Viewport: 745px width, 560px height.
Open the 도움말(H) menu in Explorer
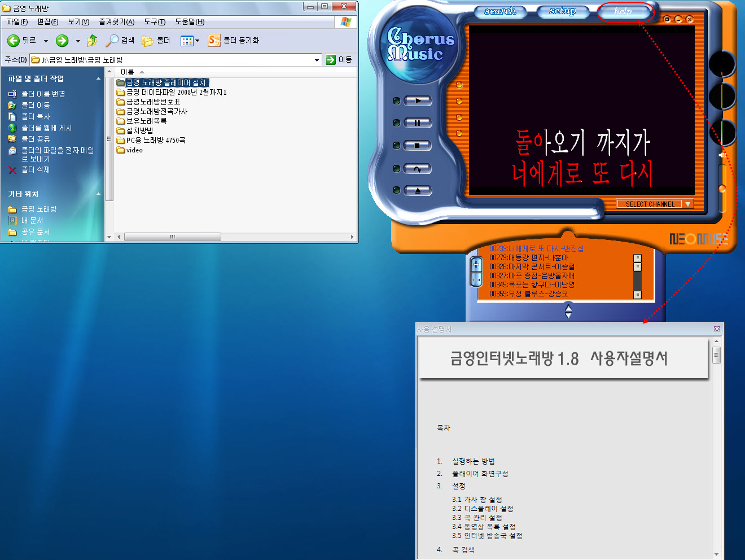(190, 21)
